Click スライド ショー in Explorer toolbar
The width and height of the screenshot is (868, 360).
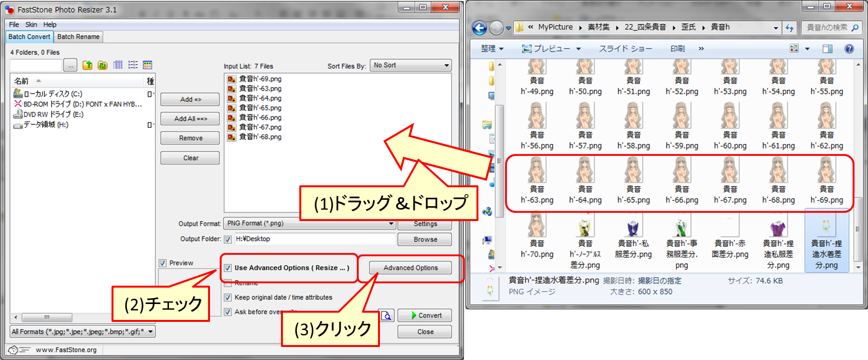coord(625,48)
